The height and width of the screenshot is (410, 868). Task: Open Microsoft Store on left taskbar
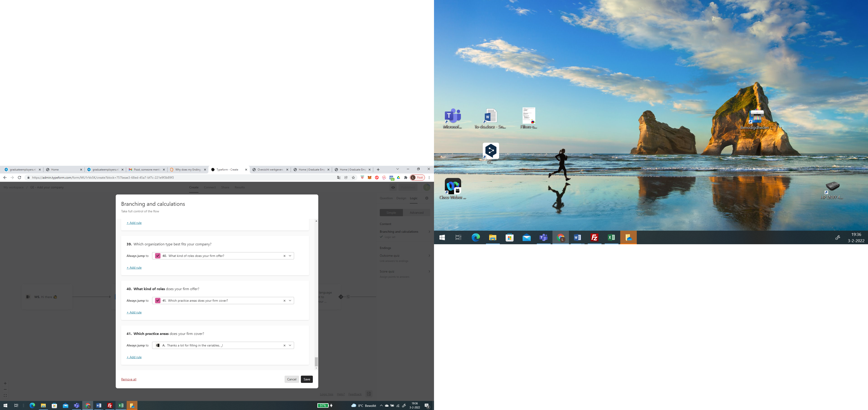tap(54, 406)
